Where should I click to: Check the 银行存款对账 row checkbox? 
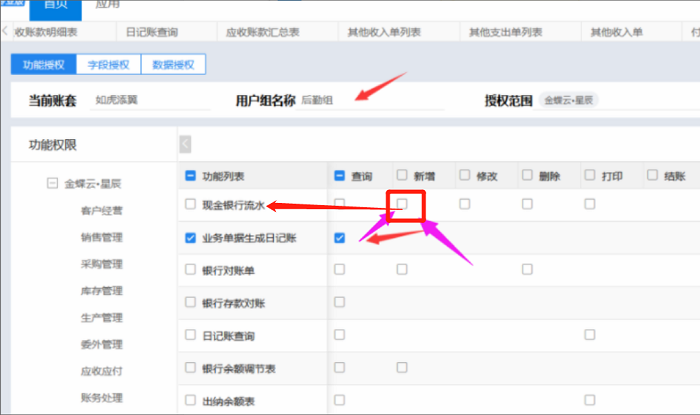191,302
